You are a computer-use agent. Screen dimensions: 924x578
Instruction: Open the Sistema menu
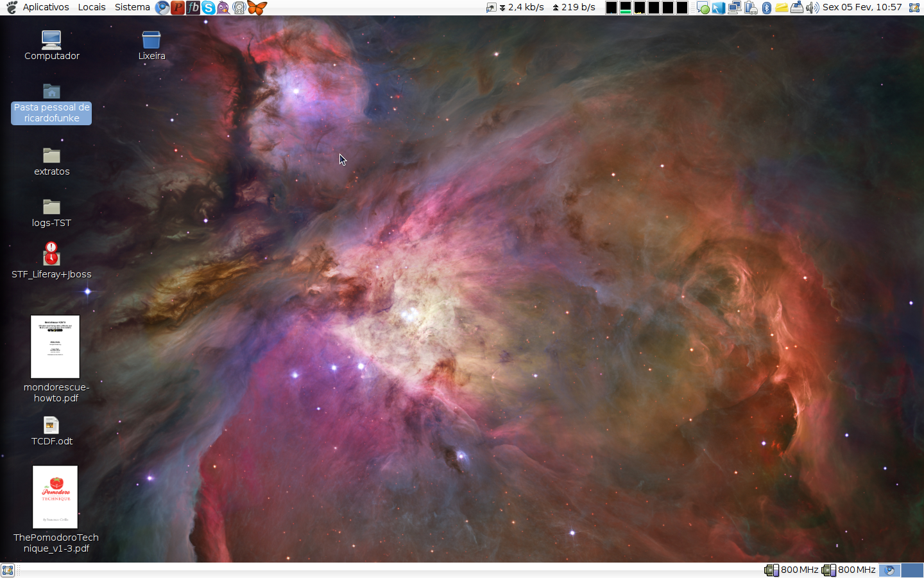132,7
